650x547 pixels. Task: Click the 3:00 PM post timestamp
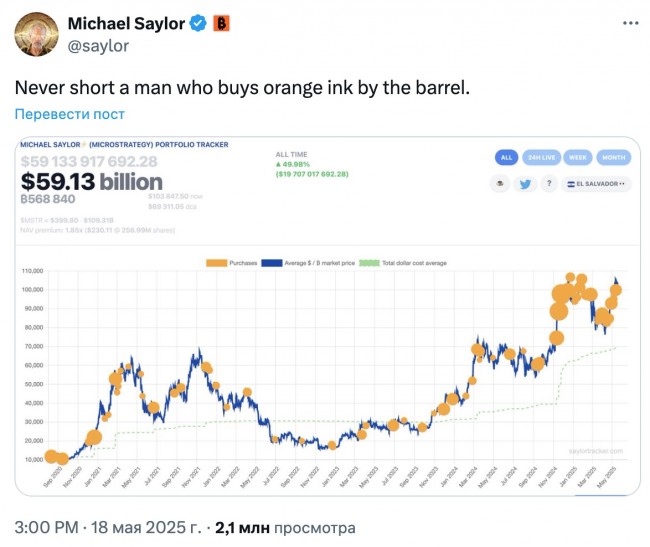(x=46, y=528)
